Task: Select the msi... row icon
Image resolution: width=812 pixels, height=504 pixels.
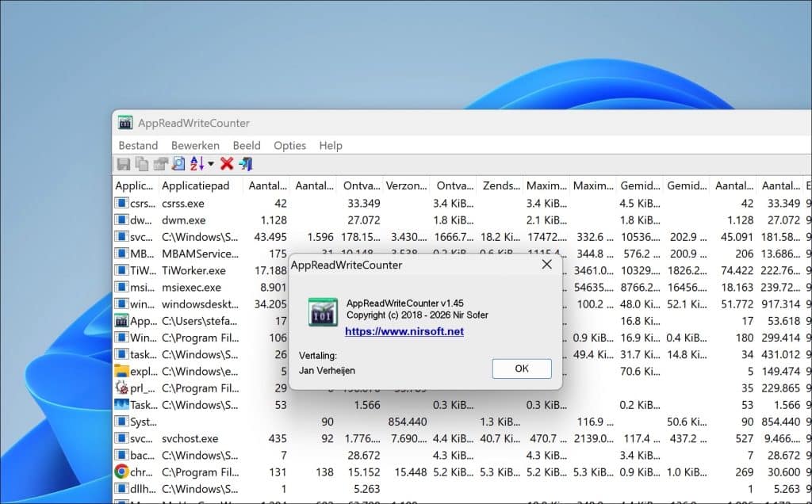Action: [121, 287]
